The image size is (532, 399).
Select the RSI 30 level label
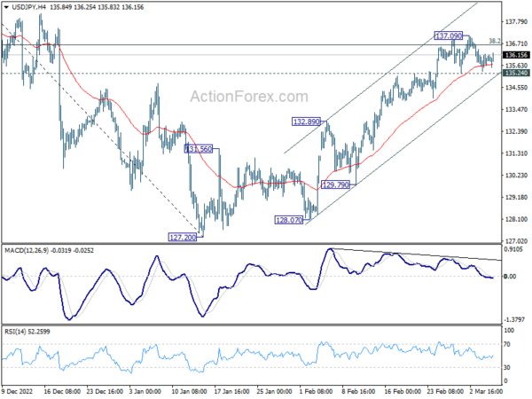pyautogui.click(x=507, y=367)
